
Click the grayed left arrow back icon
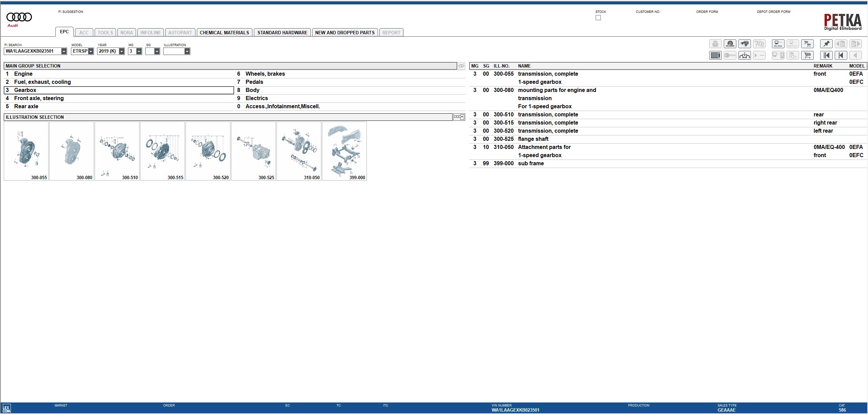point(855,55)
